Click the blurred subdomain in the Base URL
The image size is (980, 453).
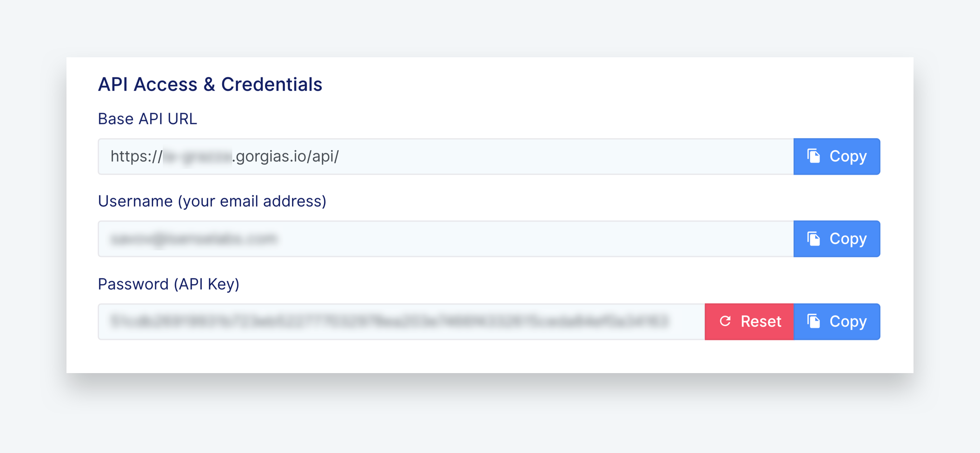tap(198, 156)
